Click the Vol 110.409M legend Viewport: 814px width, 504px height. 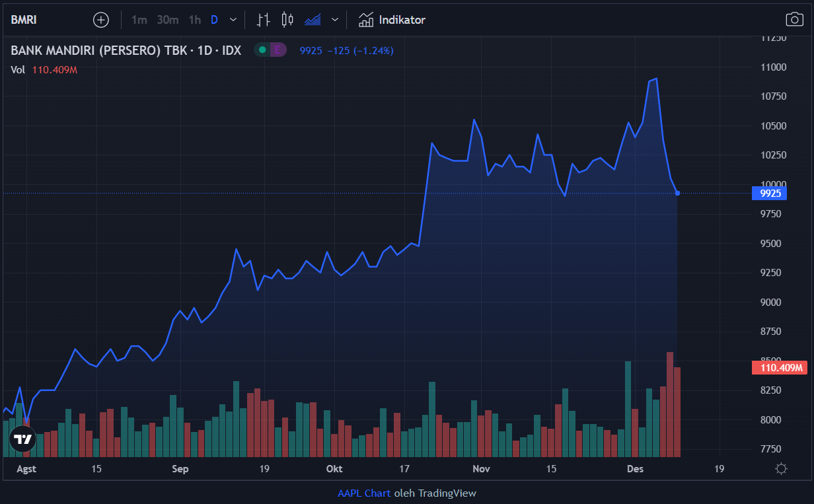click(x=44, y=69)
